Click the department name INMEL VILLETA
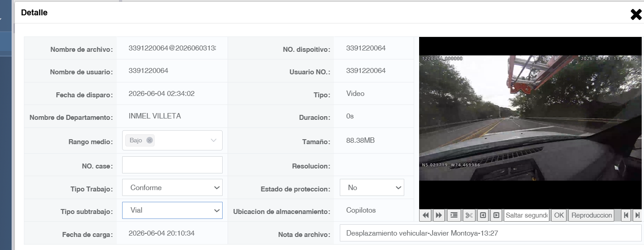The image size is (644, 250). point(155,116)
